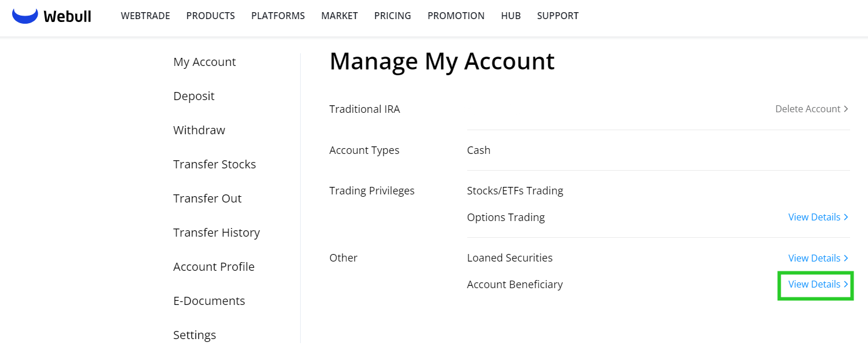The height and width of the screenshot is (357, 868).
Task: Open the PRICING menu item
Action: [393, 16]
